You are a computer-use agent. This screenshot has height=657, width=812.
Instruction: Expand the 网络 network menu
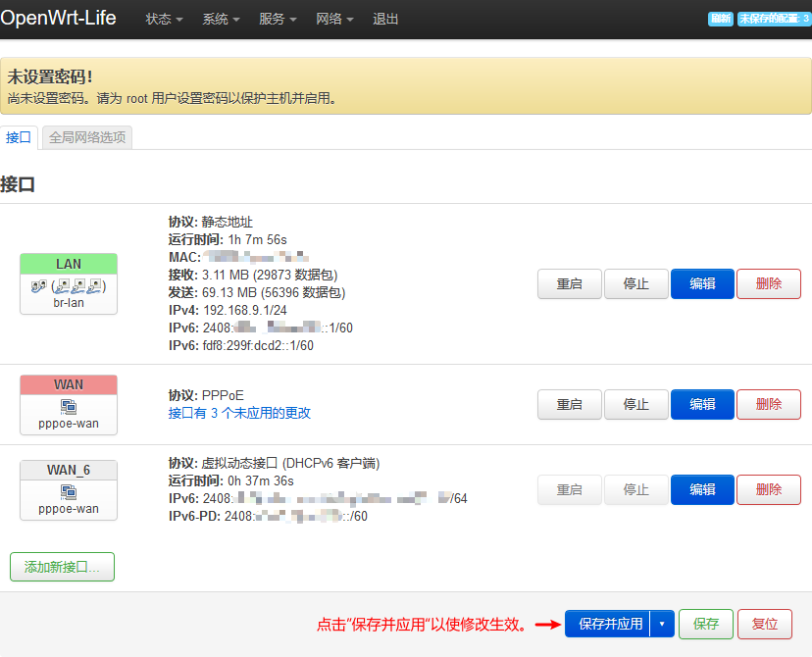(334, 19)
